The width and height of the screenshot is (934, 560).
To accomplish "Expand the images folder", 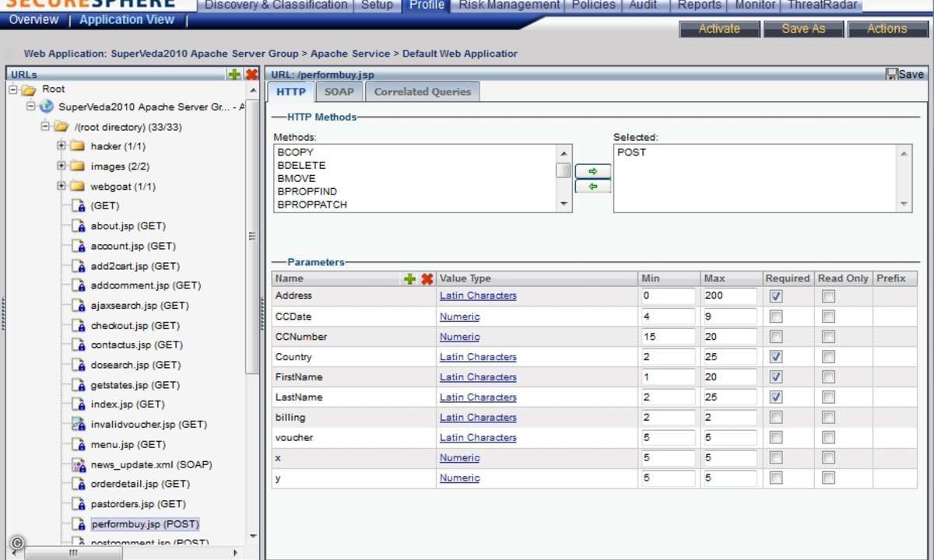I will [61, 166].
